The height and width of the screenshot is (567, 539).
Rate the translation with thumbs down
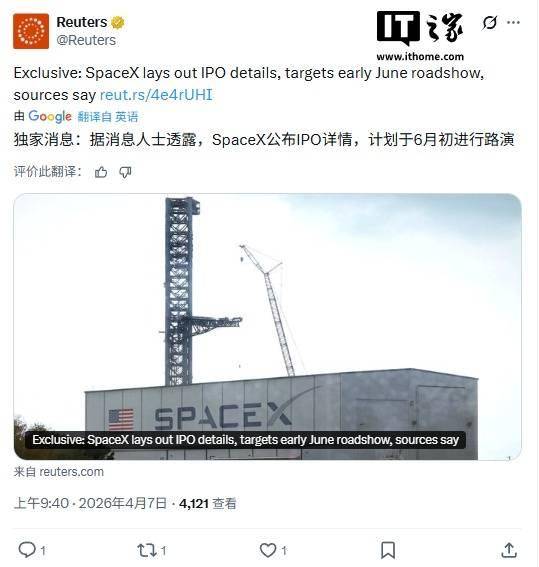[125, 172]
